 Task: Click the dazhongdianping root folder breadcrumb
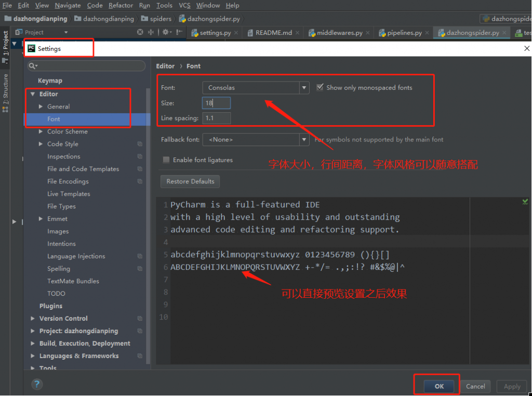(x=36, y=19)
